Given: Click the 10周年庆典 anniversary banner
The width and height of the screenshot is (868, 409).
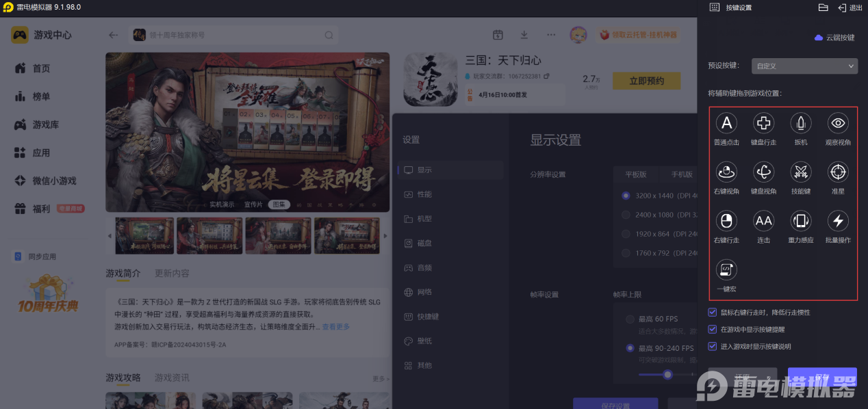Looking at the screenshot, I should coord(48,294).
